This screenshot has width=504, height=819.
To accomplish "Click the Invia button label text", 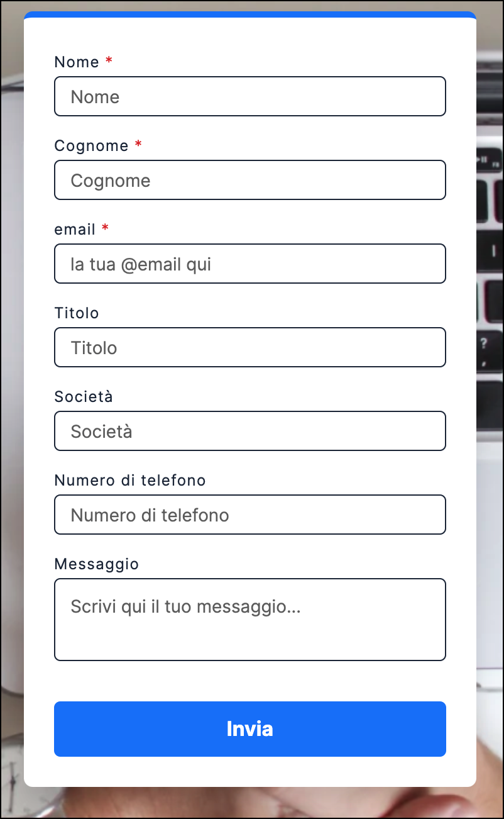I will 249,728.
